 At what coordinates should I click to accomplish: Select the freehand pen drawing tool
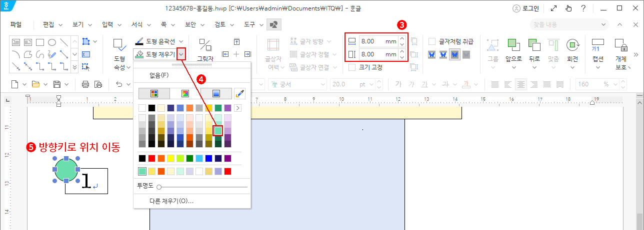51,54
